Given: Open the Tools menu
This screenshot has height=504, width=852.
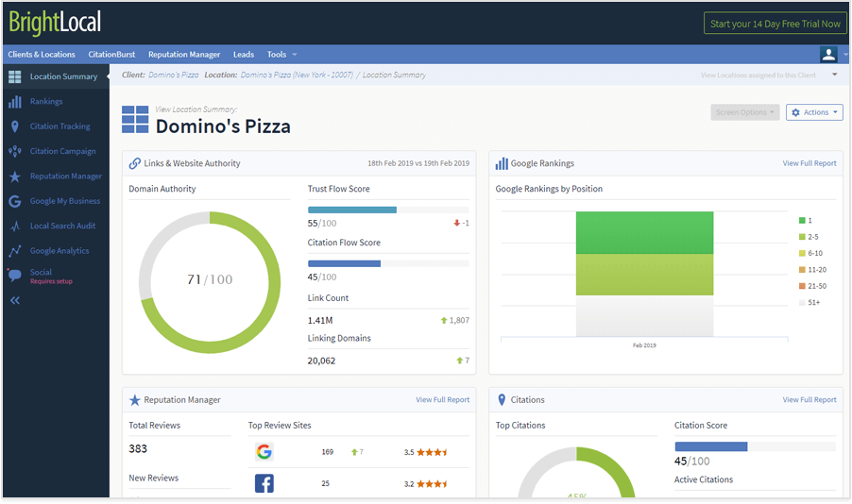Looking at the screenshot, I should coord(281,55).
